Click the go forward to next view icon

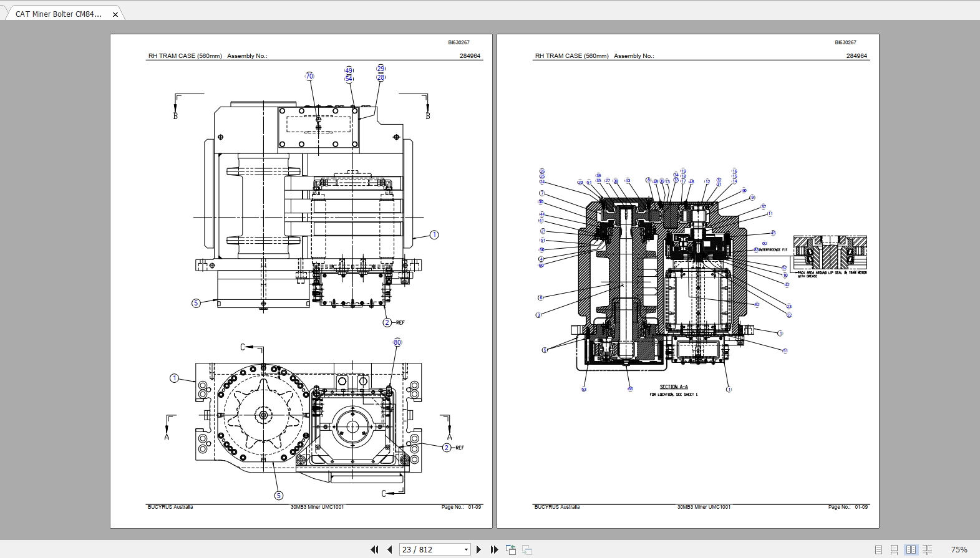point(527,549)
